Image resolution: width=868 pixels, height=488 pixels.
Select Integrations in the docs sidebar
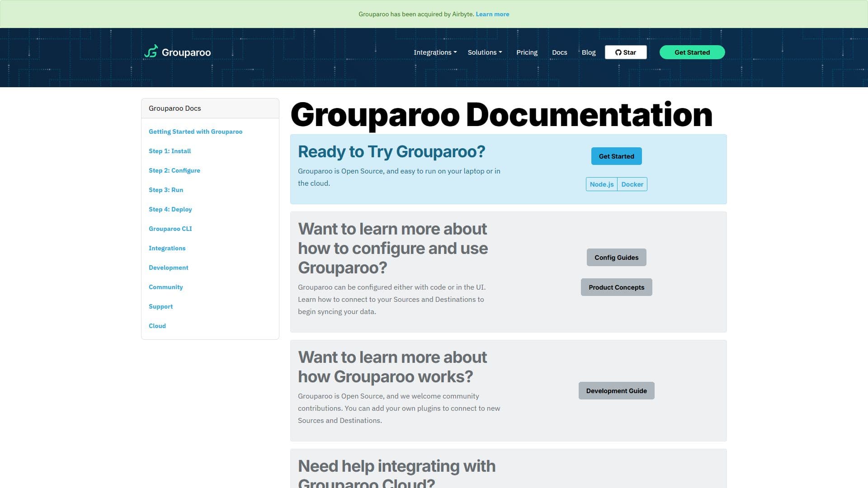(167, 248)
